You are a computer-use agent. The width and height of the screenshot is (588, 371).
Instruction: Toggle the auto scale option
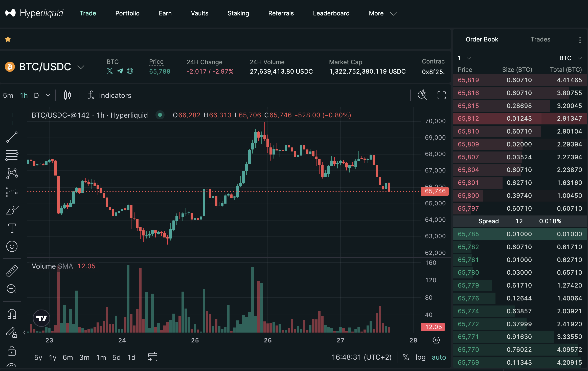439,357
